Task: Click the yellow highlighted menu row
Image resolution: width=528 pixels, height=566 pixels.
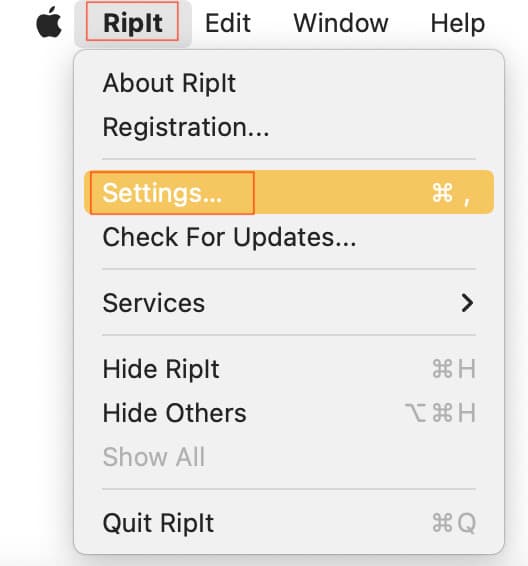Action: (x=289, y=193)
